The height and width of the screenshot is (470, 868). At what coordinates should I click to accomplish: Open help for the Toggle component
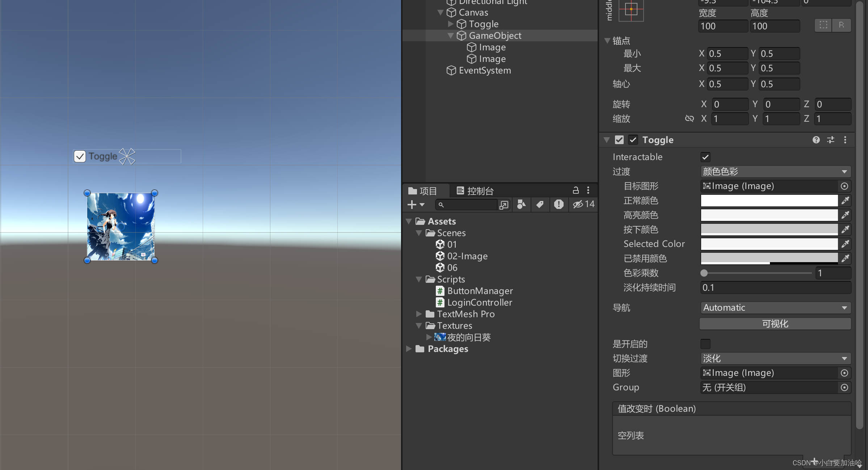(x=816, y=140)
